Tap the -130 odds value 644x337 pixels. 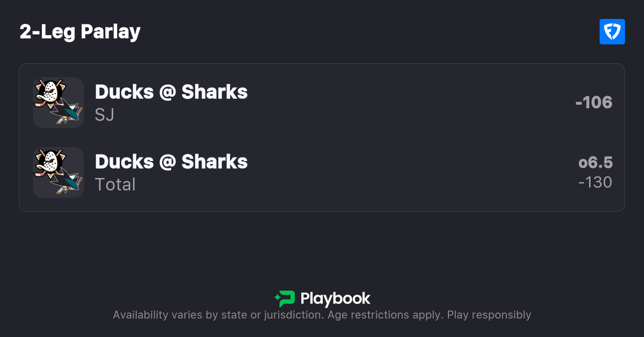coord(595,182)
